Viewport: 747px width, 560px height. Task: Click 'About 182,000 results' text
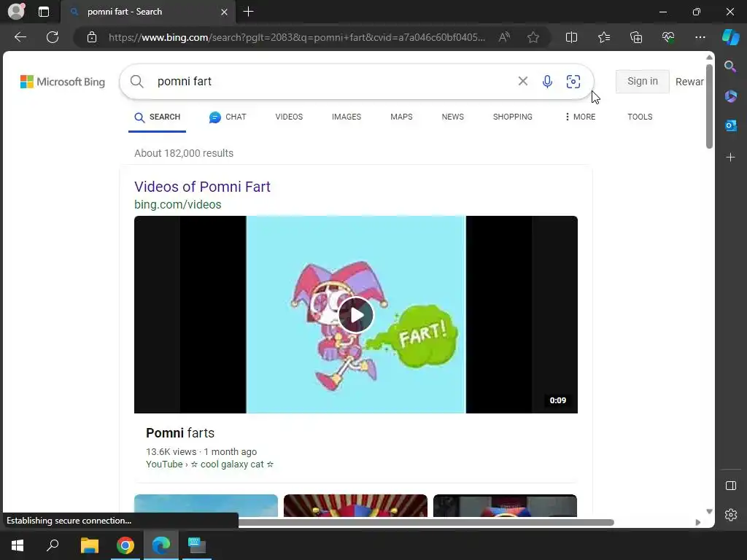point(184,153)
